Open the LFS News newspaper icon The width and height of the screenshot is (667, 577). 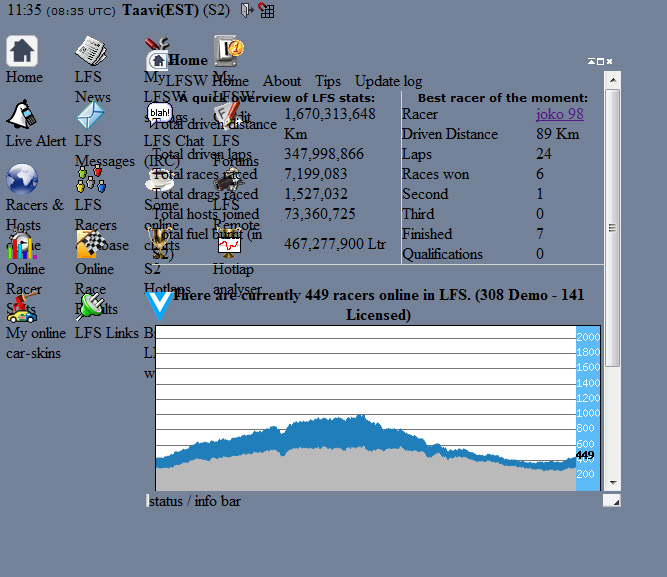click(91, 51)
